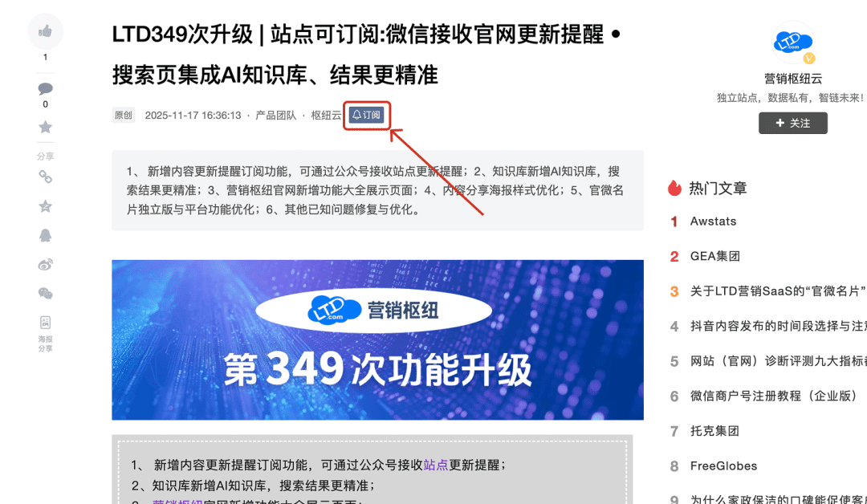Screen dimensions: 867x504
Task: Open the 枢纽云 source link
Action: click(x=326, y=115)
